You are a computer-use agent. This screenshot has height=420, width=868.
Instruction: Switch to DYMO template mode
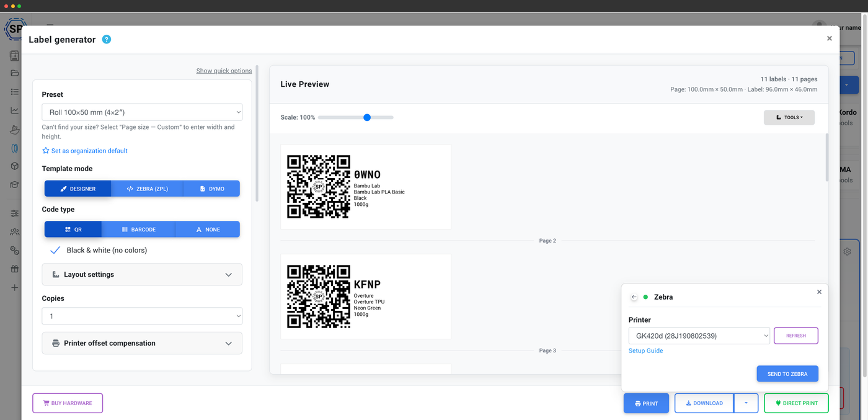211,189
